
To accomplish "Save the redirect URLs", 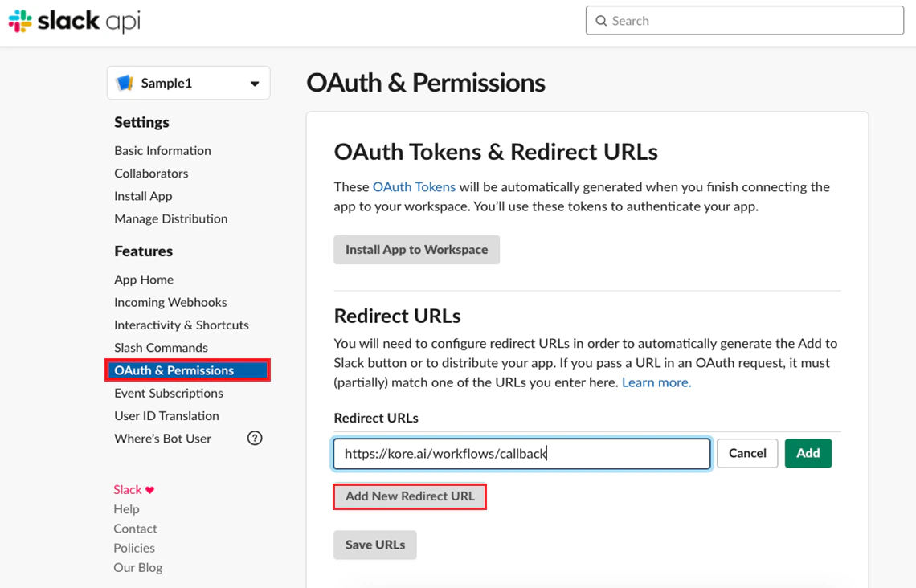I will [x=374, y=545].
